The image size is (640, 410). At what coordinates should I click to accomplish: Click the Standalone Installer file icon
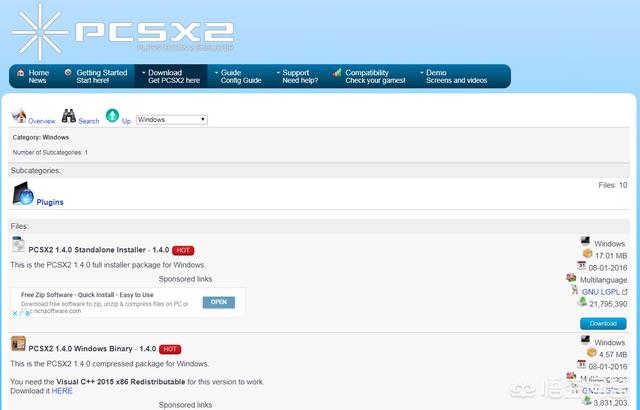[18, 246]
